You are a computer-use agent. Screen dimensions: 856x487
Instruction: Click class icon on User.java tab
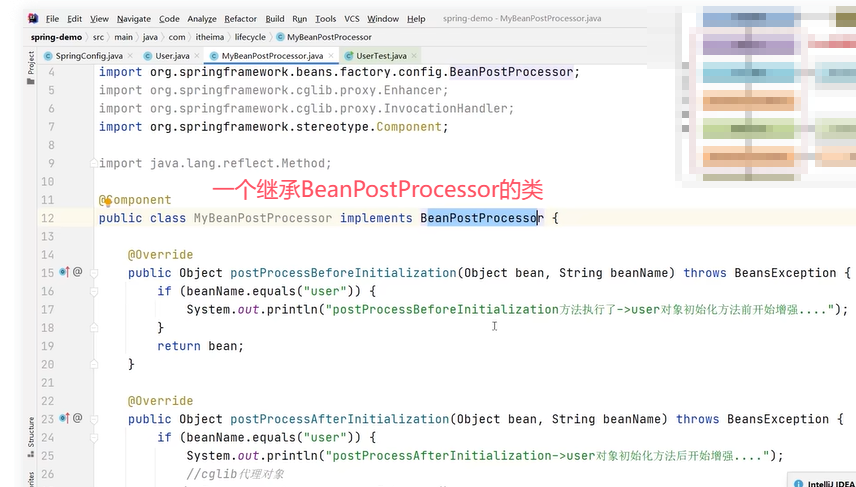147,56
